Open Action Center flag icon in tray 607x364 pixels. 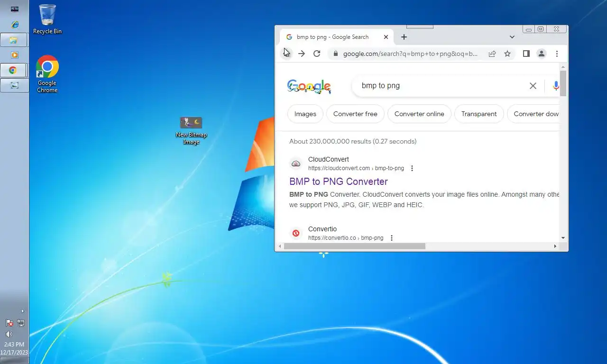(9, 323)
